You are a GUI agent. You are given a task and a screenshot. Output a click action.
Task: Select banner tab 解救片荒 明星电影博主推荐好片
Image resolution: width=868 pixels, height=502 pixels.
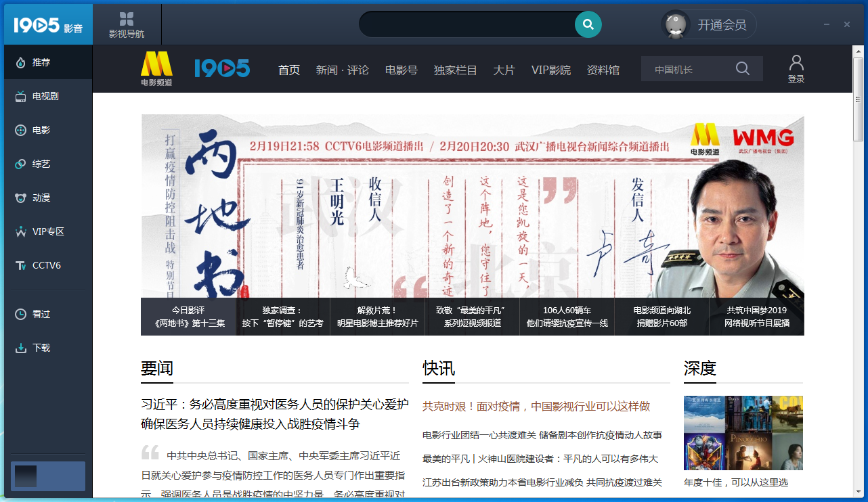pos(378,317)
